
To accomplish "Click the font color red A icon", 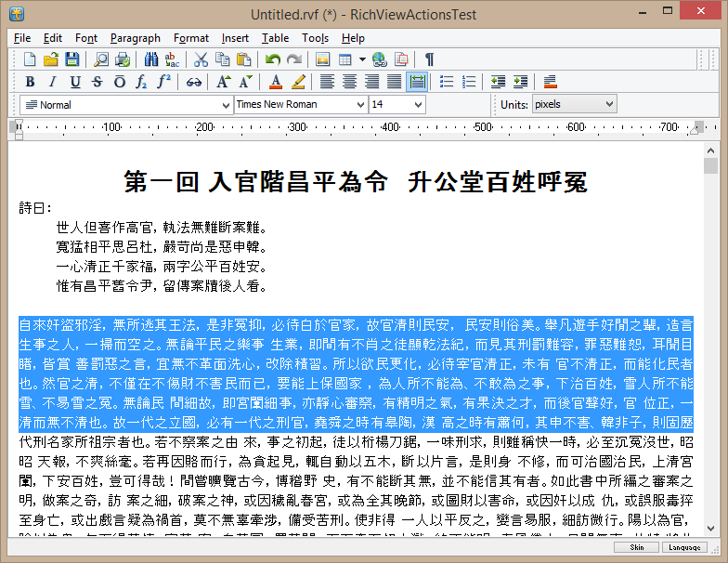I will tap(276, 82).
